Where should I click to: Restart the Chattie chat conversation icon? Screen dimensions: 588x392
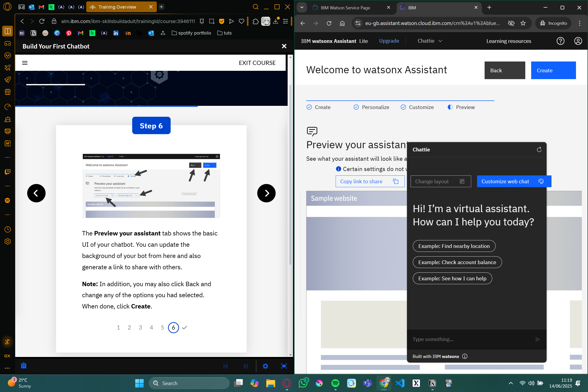[x=539, y=149]
